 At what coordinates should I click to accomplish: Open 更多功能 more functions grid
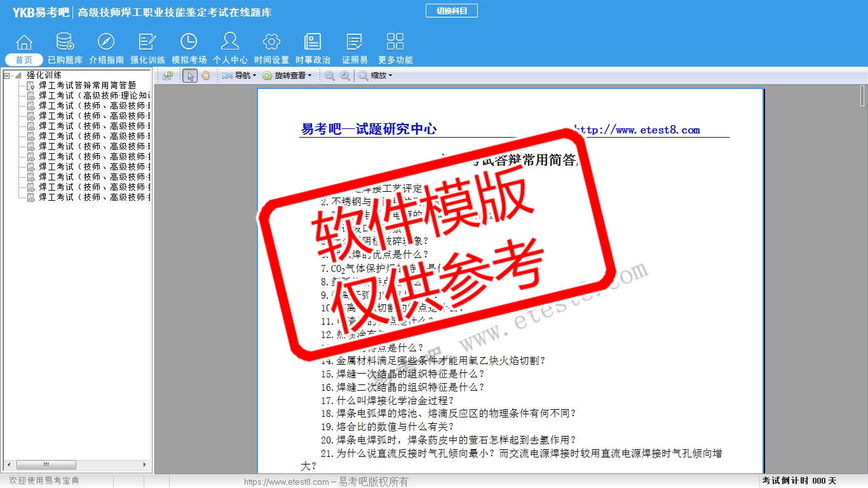pyautogui.click(x=395, y=49)
